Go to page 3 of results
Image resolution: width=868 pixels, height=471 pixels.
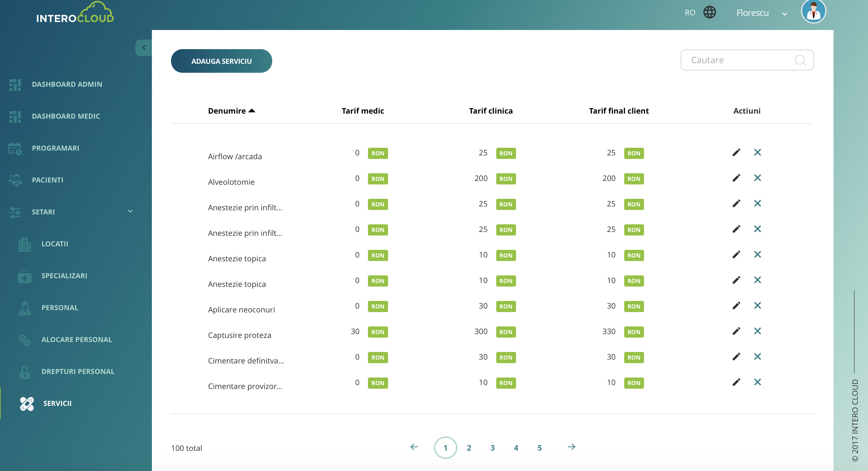coord(492,448)
